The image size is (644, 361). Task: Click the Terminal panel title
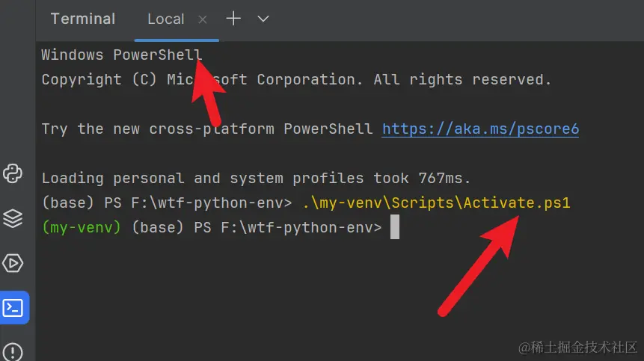[x=83, y=19]
